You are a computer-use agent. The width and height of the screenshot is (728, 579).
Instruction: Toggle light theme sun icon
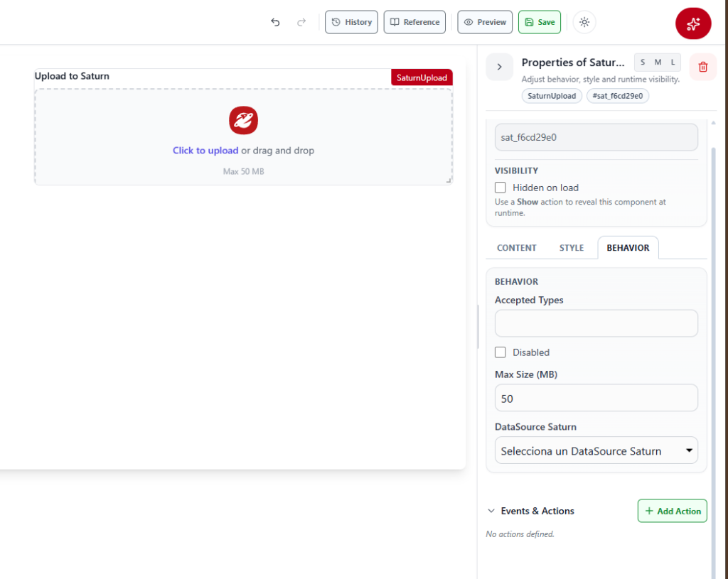tap(584, 22)
